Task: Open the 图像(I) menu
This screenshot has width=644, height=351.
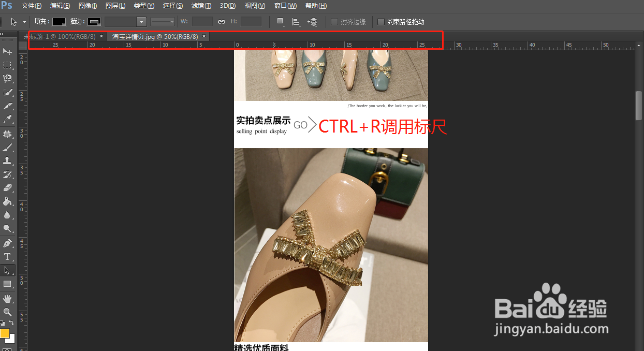Action: click(x=87, y=6)
